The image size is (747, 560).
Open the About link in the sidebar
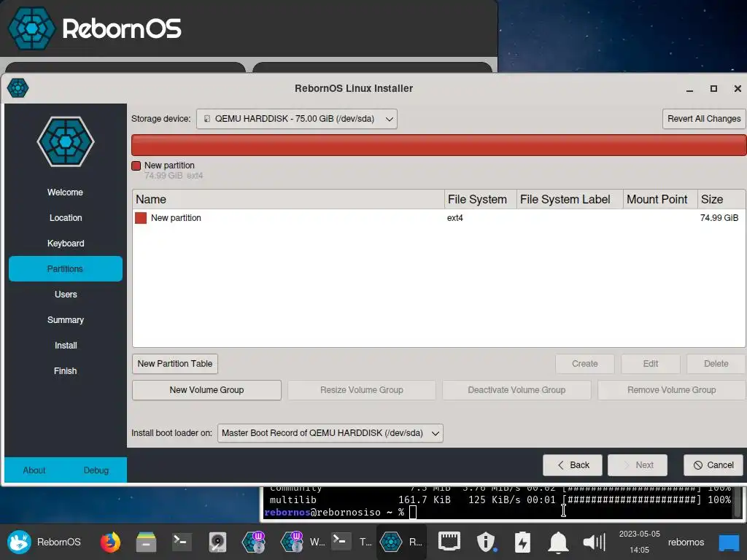pos(34,470)
